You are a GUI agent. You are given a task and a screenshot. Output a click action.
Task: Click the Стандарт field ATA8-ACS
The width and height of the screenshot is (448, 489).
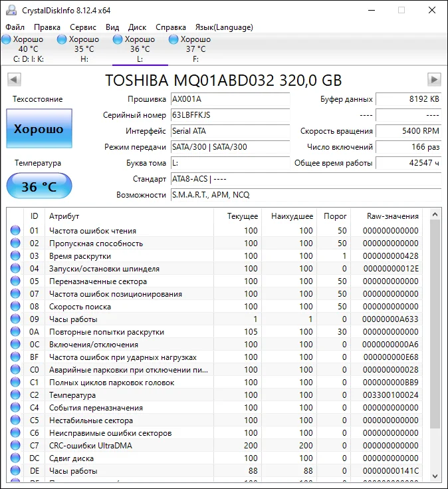pyautogui.click(x=306, y=179)
